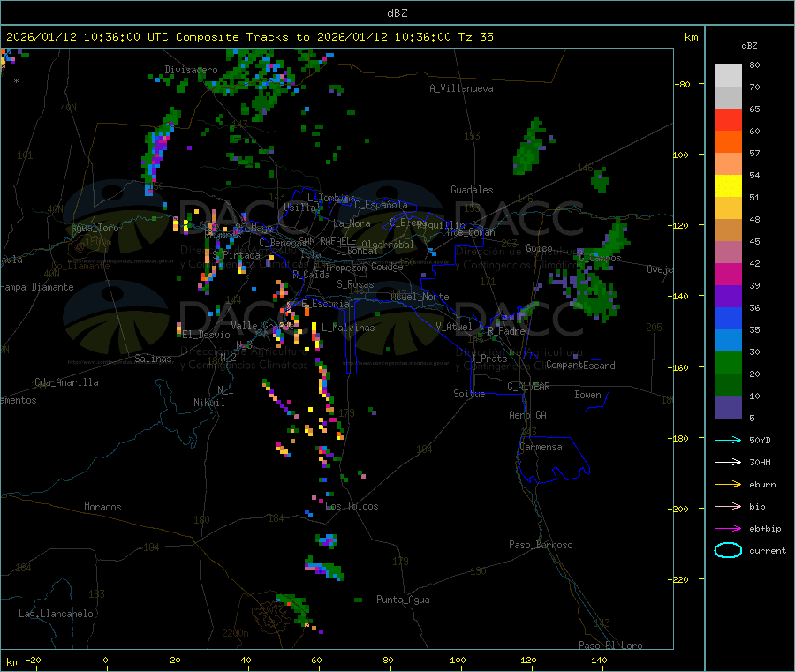
Task: Click the 'Punta_Agua' map label
Action: pyautogui.click(x=403, y=600)
